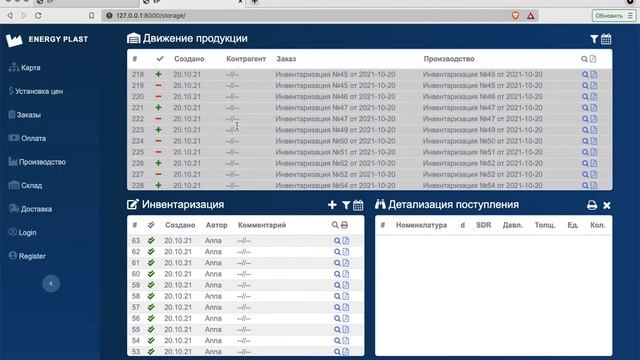This screenshot has width=640, height=360.
Task: Print the Детализация поступления panel
Action: click(x=592, y=205)
